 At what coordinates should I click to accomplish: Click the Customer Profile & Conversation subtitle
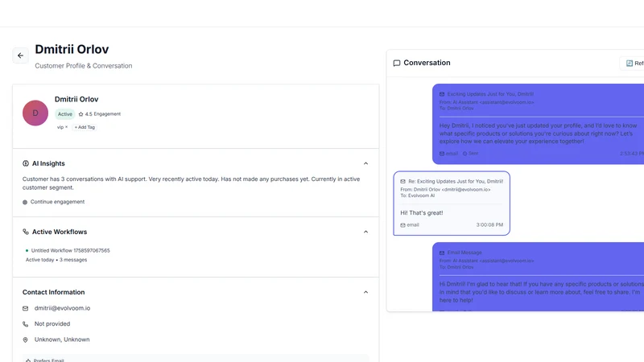(84, 66)
